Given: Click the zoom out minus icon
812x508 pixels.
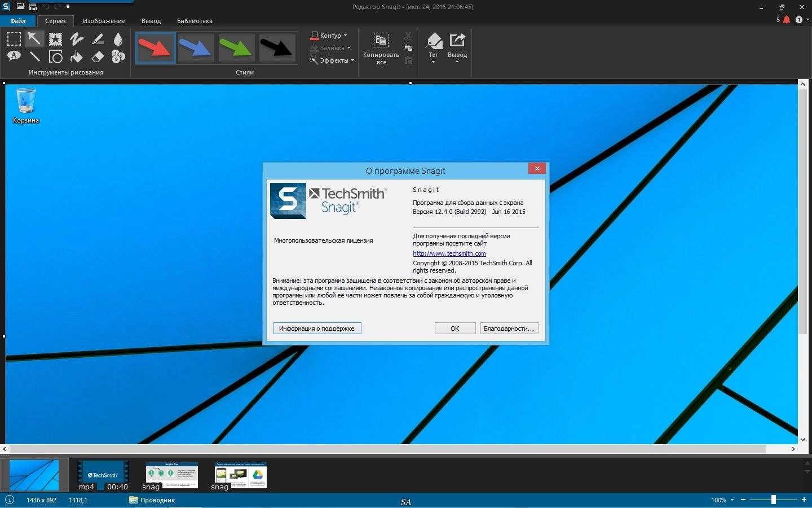Looking at the screenshot, I should pos(743,500).
